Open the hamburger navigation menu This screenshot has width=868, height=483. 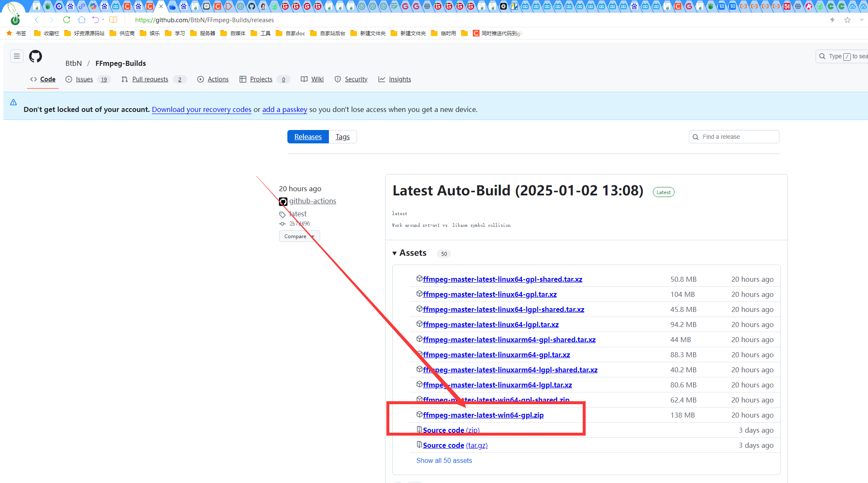[x=17, y=56]
